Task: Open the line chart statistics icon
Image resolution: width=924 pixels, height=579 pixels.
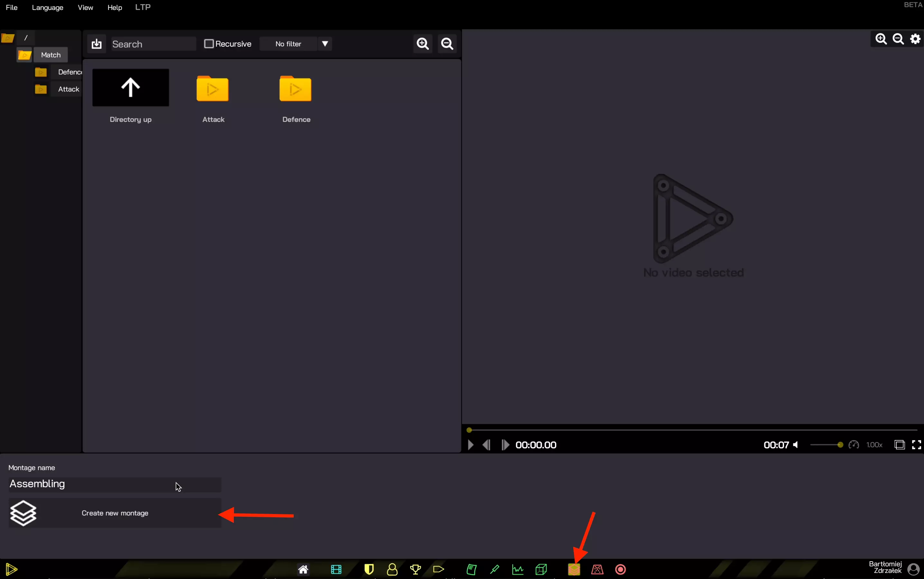Action: coord(517,569)
